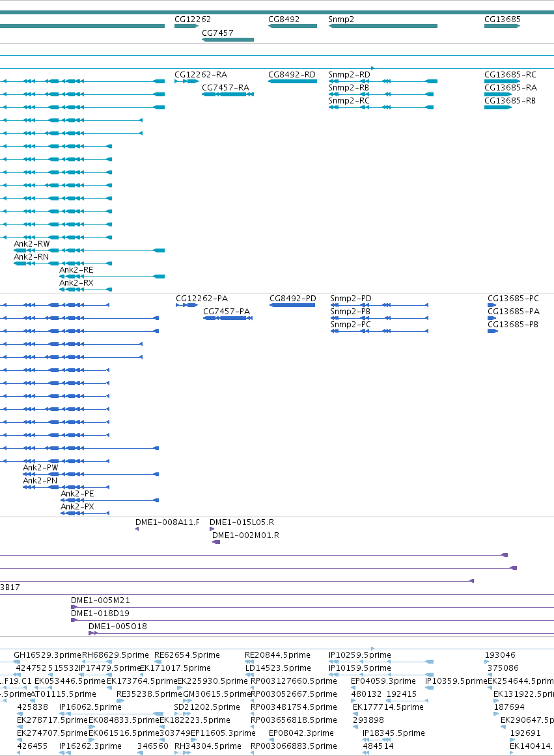Image resolution: width=554 pixels, height=756 pixels.
Task: Select transcript CG13685-RA
Action: point(510,88)
